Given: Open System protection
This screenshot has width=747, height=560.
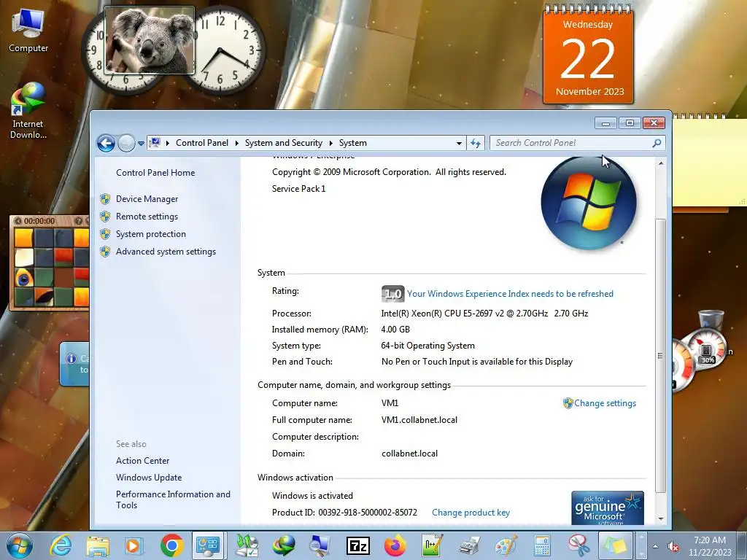Looking at the screenshot, I should tap(150, 234).
